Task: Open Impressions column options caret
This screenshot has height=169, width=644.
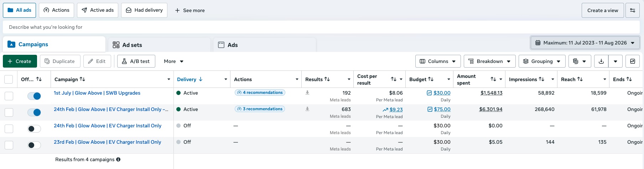Action: click(553, 79)
